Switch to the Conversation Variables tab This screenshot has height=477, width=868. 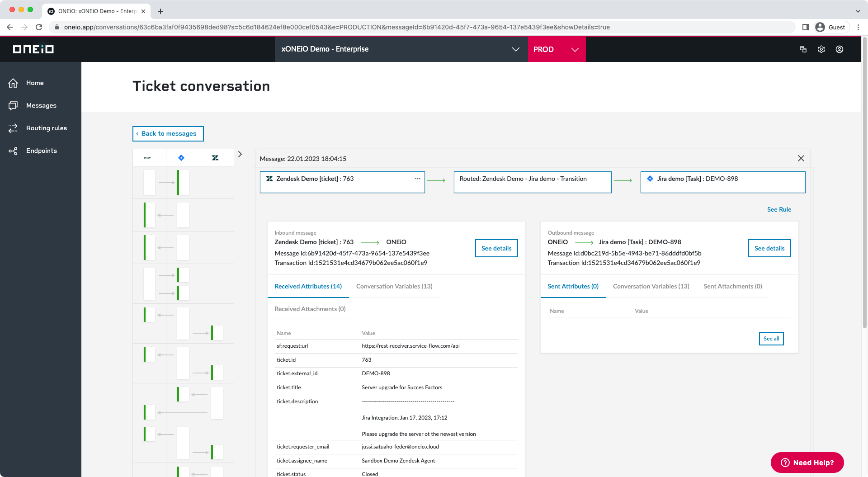(394, 286)
